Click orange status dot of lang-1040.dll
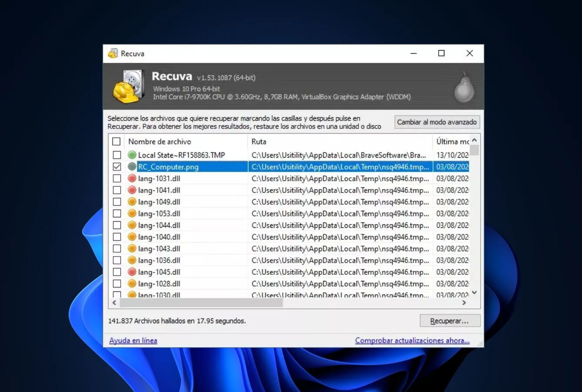582x392 pixels. [x=132, y=237]
